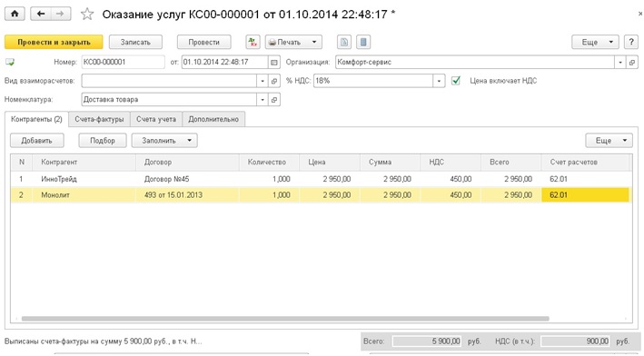Click НДС column header

pos(451,163)
